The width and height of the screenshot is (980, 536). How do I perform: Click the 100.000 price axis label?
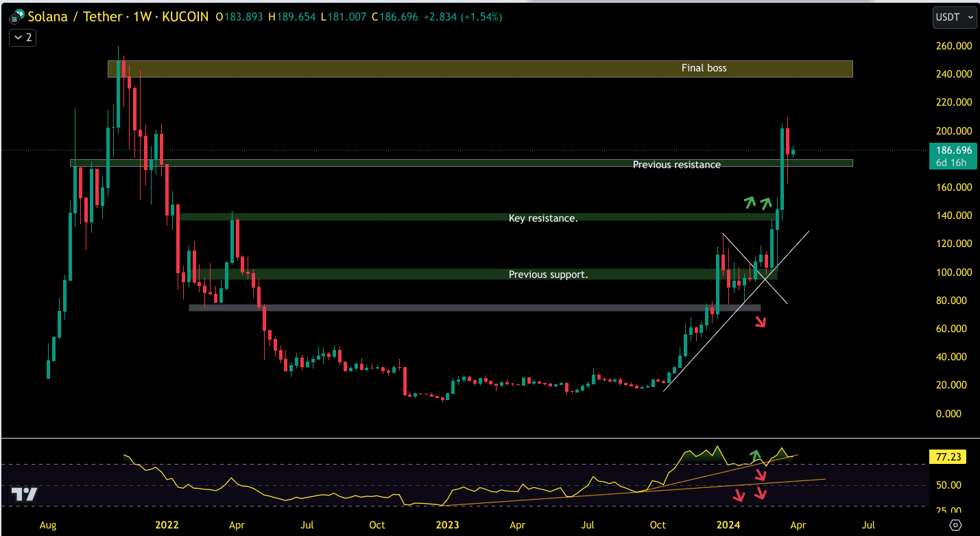[953, 272]
